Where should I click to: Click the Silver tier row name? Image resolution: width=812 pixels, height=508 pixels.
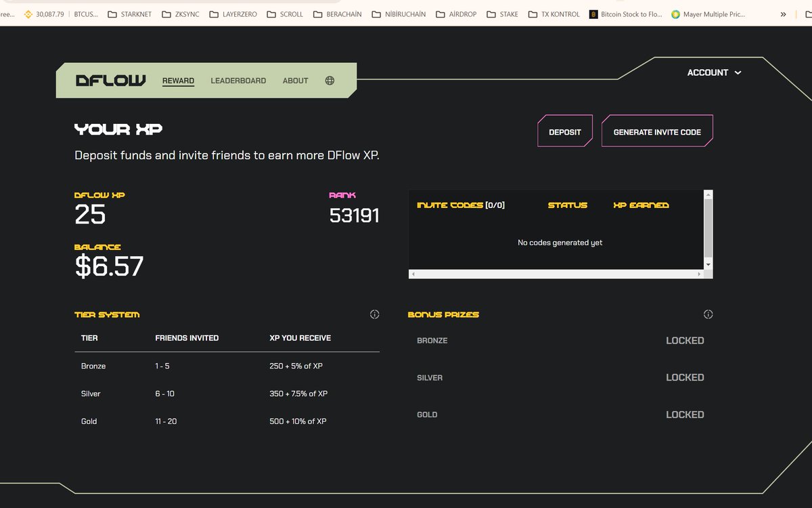[x=91, y=394]
